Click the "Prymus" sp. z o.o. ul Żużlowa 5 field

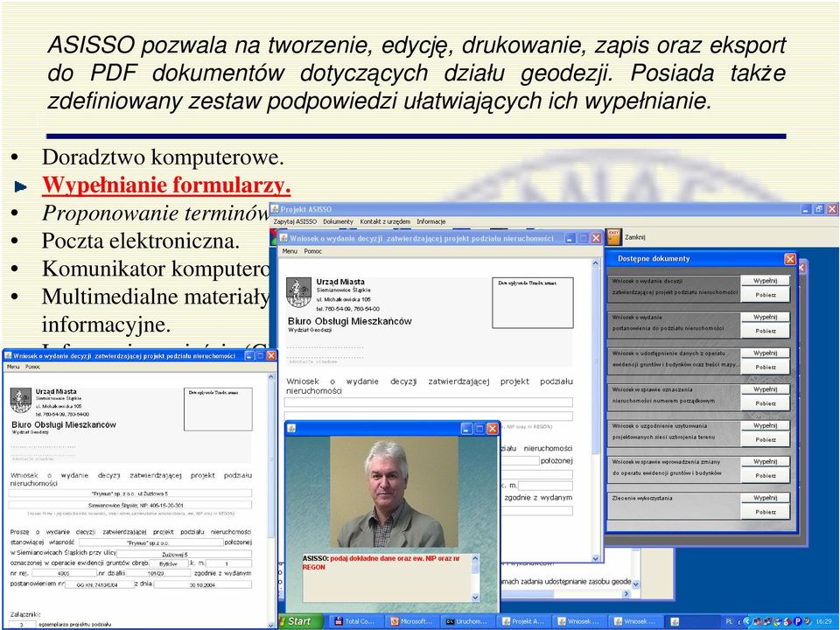129,493
